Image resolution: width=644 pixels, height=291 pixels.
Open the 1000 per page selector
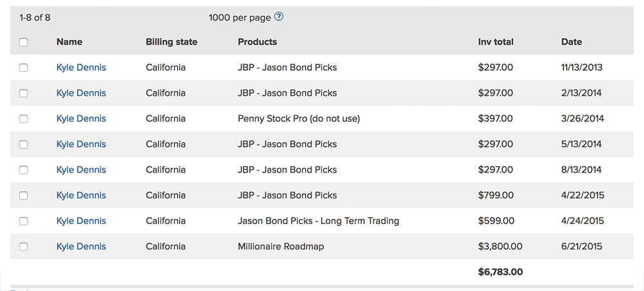pyautogui.click(x=240, y=17)
